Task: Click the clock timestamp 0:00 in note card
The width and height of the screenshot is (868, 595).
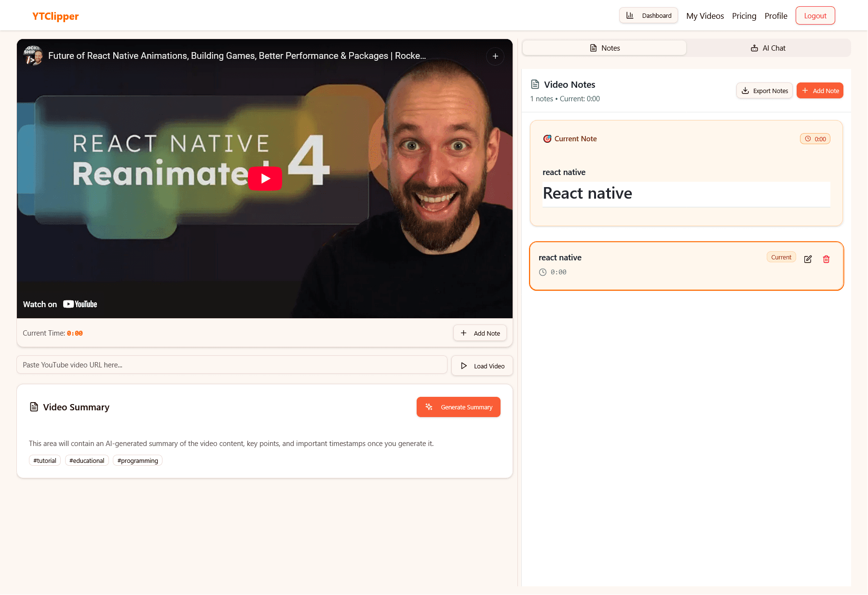Action: (553, 272)
